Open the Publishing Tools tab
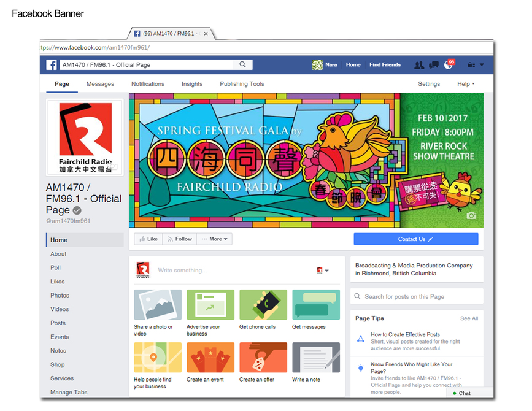The height and width of the screenshot is (411, 532). tap(242, 84)
